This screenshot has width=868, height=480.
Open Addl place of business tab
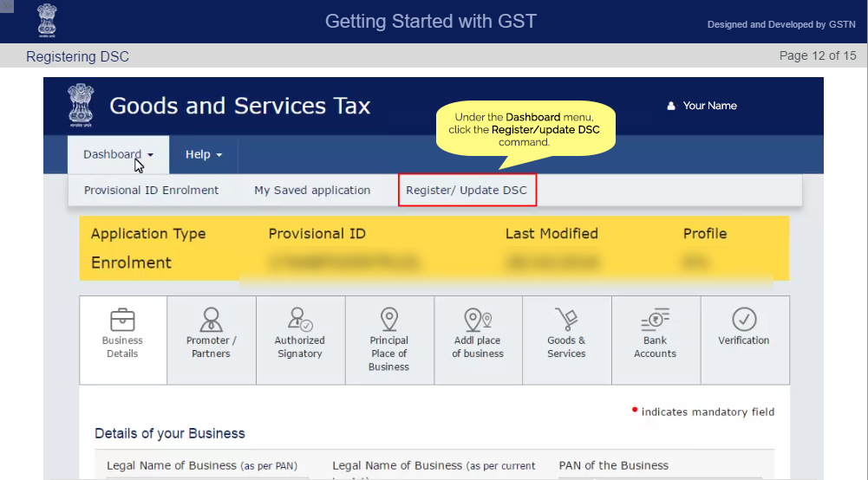pyautogui.click(x=478, y=341)
